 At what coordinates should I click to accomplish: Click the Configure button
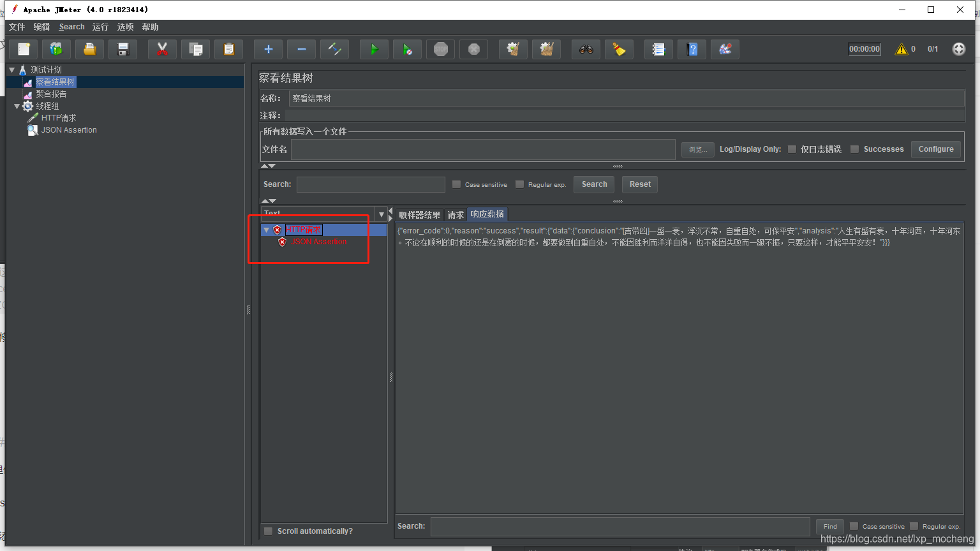[x=936, y=149]
